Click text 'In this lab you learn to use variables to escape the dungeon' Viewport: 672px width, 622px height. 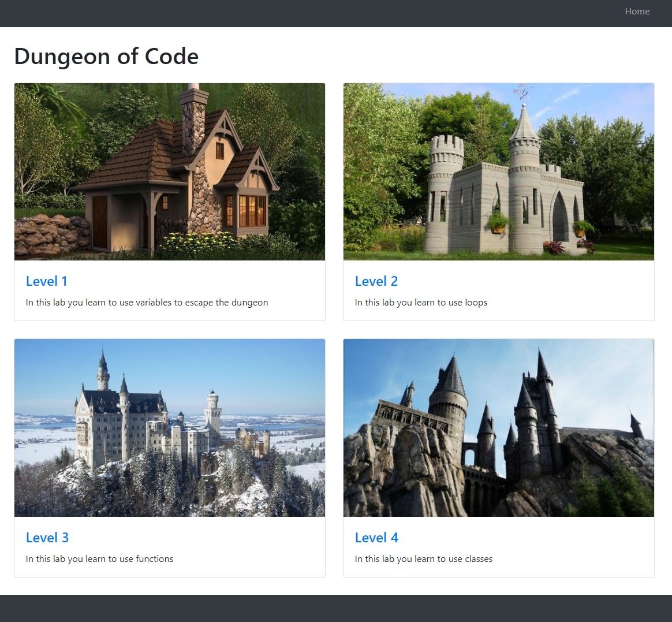pyautogui.click(x=147, y=303)
